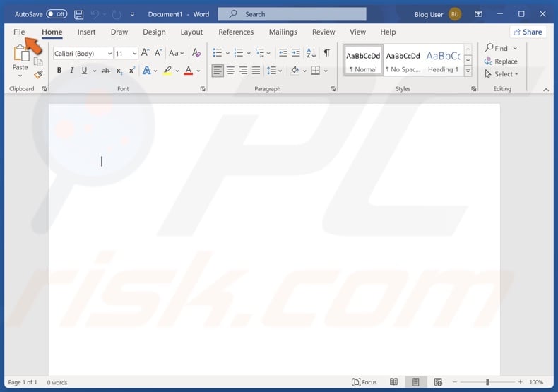The width and height of the screenshot is (558, 392).
Task: Click the Share button
Action: 528,32
